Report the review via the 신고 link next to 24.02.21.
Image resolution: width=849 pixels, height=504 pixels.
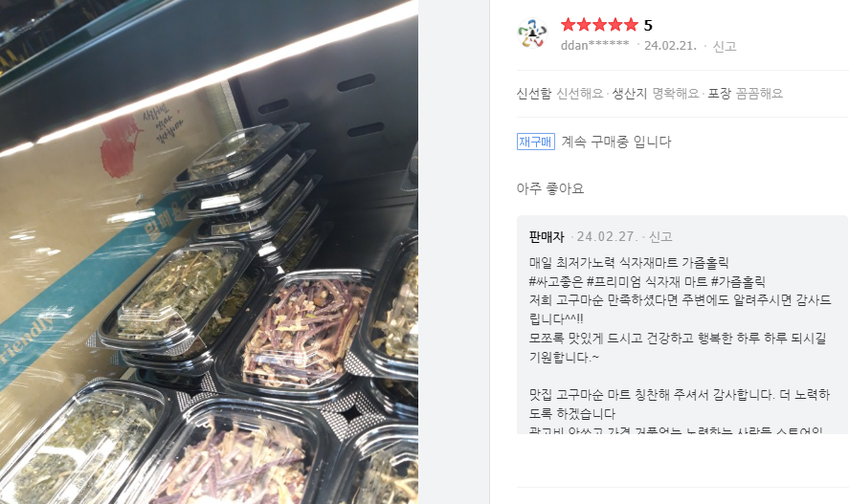tap(725, 46)
